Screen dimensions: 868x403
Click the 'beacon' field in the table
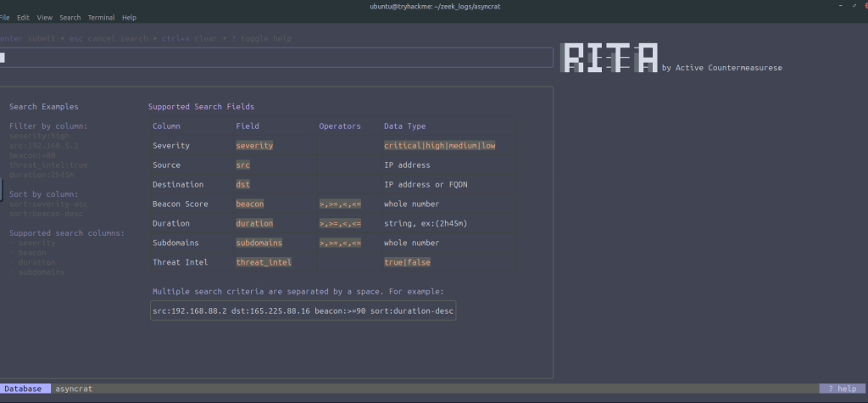(250, 204)
